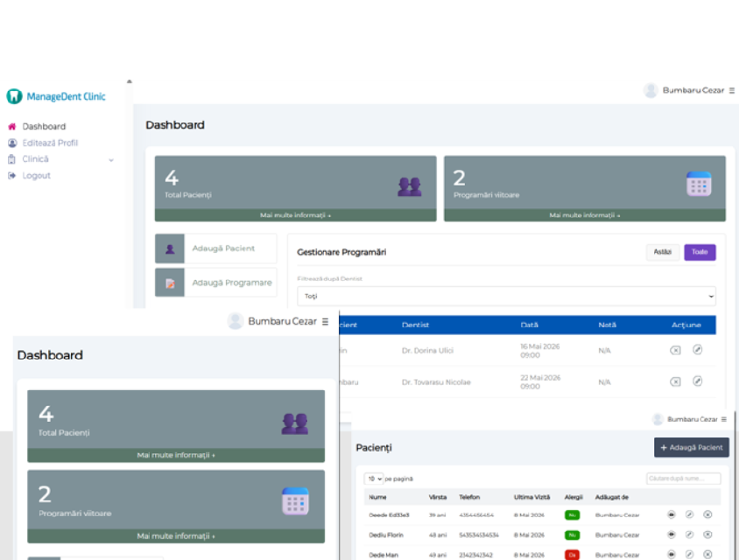Click calendar icon on mobile Programări viitoare card
The width and height of the screenshot is (739, 560).
[x=295, y=501]
